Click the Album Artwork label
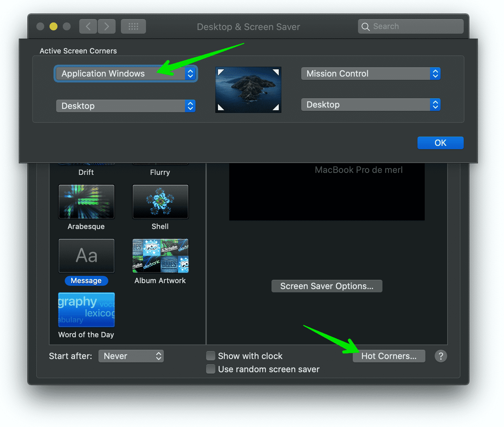504x427 pixels. pos(160,281)
